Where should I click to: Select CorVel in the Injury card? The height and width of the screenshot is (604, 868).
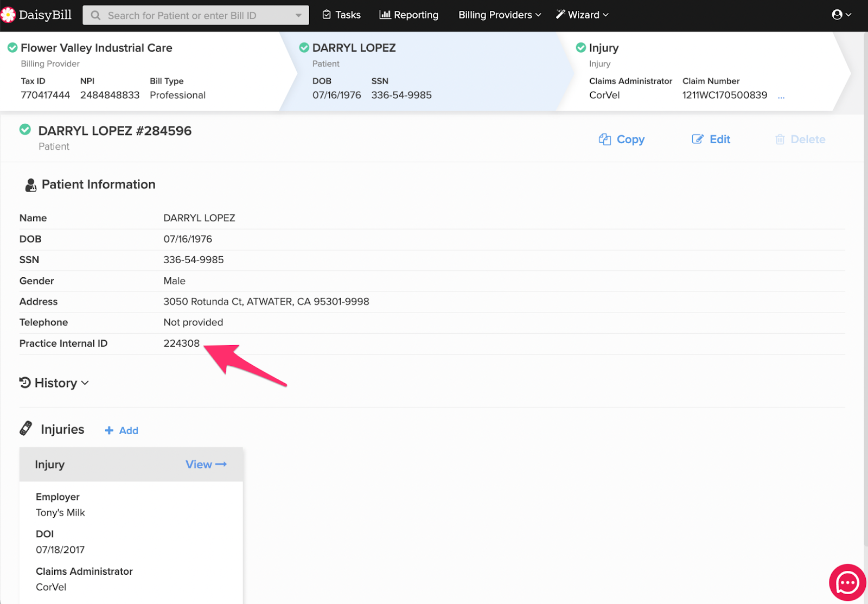(x=51, y=587)
